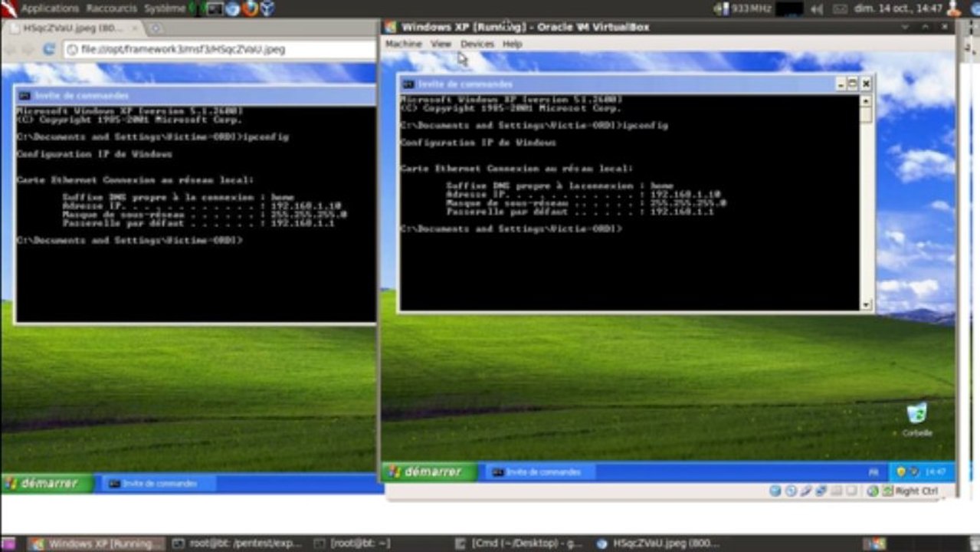Open the volume control in the top panel
Viewport: 980px width, 552px height.
[817, 8]
